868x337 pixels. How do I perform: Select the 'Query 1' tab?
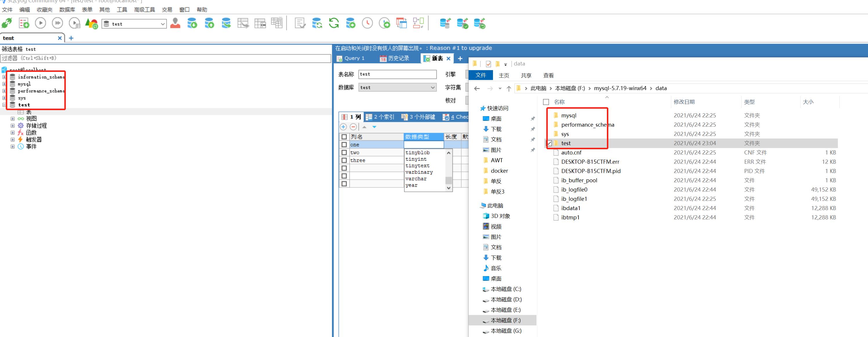point(355,59)
